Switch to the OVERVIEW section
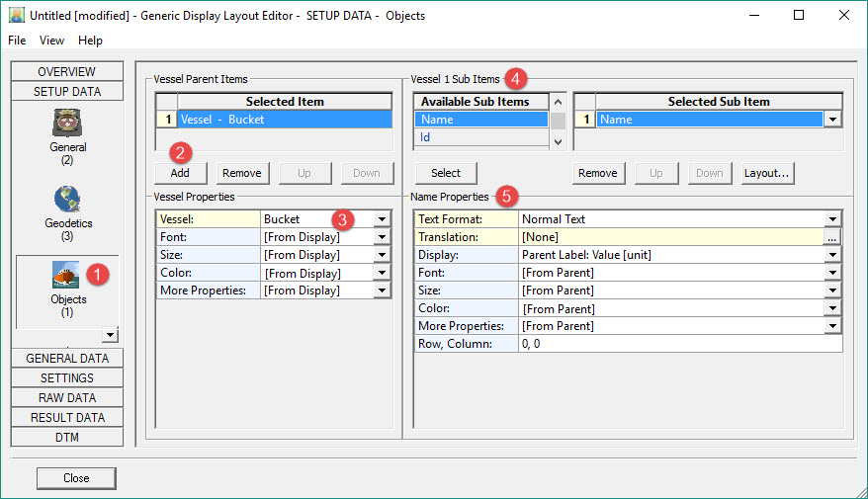The width and height of the screenshot is (868, 499). coord(67,71)
